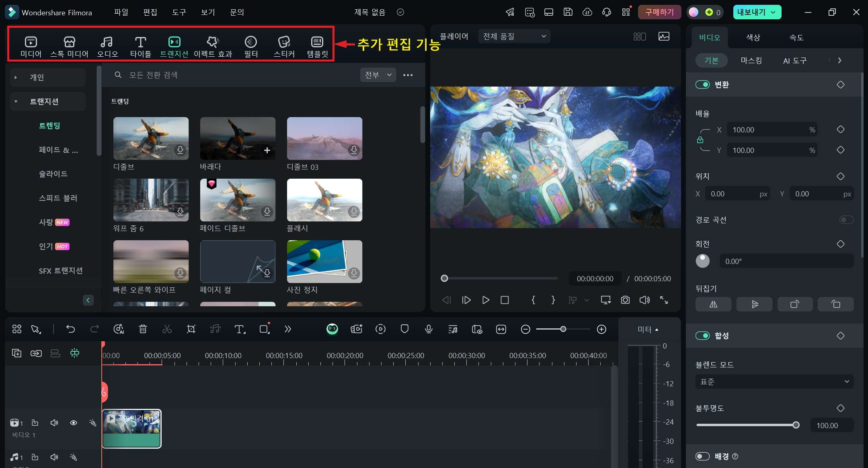Click the fullscreen expand icon in player

(664, 300)
